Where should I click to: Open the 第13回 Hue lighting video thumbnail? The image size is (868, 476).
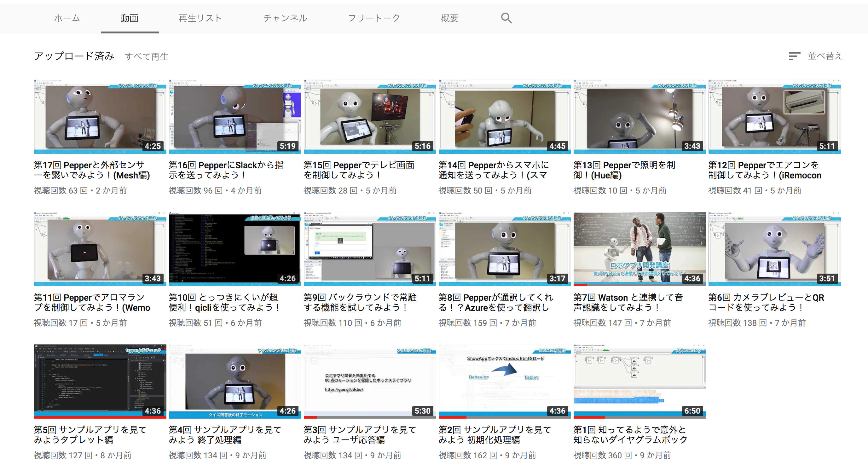639,116
